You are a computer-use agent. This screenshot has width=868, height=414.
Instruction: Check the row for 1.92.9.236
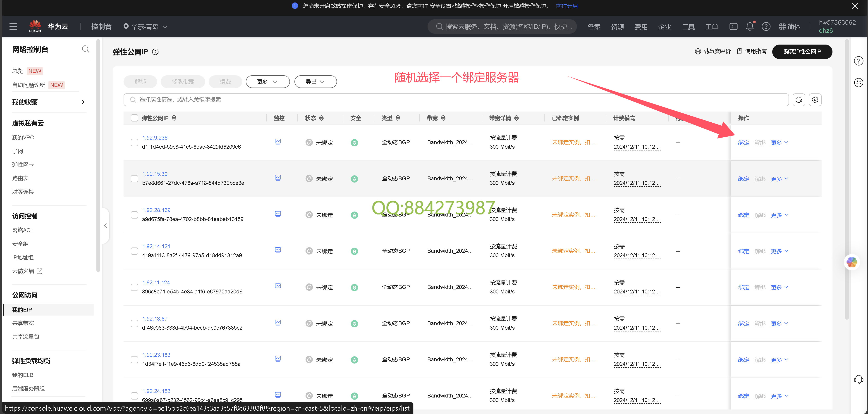pos(134,143)
